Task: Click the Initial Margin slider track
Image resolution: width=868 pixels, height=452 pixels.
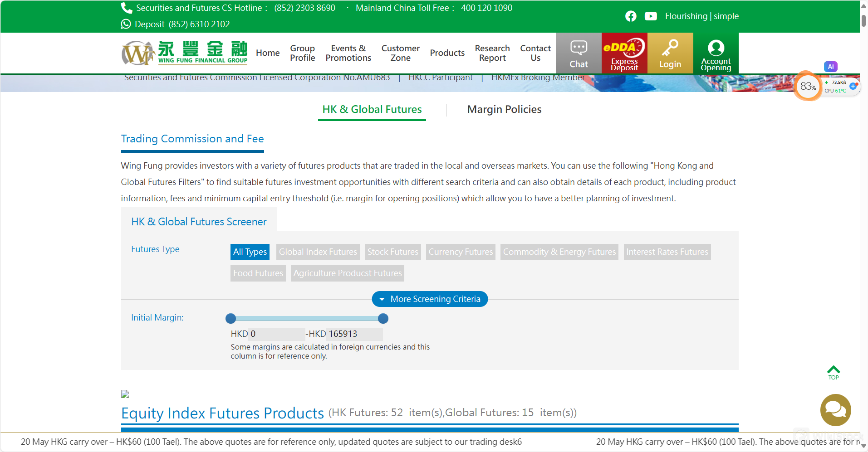Action: (307, 319)
